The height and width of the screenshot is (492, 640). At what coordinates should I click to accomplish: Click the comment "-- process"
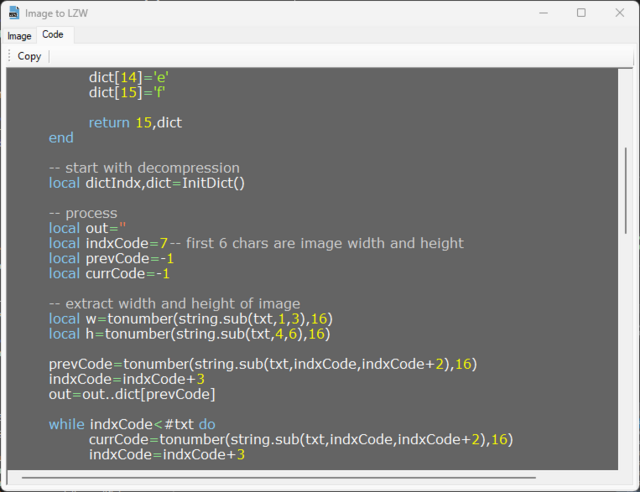point(83,213)
